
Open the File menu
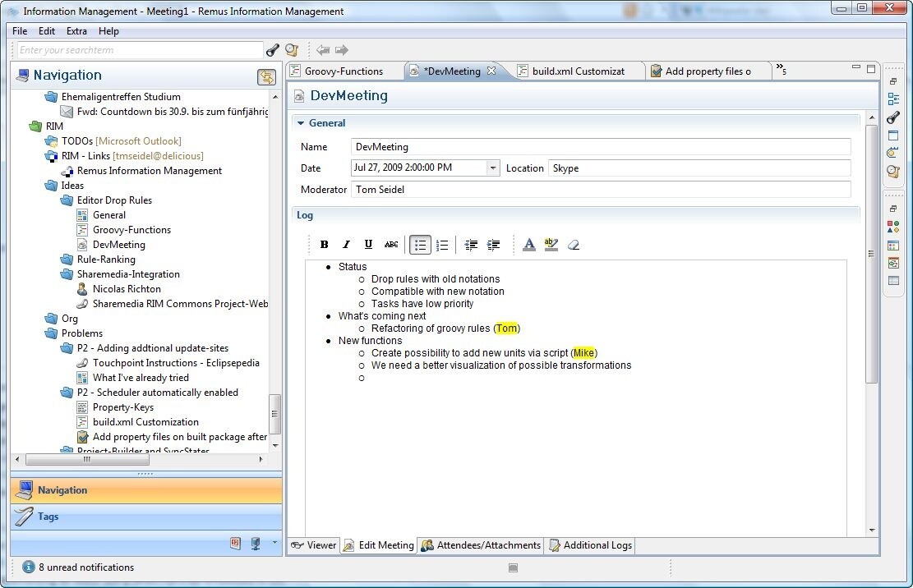[x=20, y=31]
